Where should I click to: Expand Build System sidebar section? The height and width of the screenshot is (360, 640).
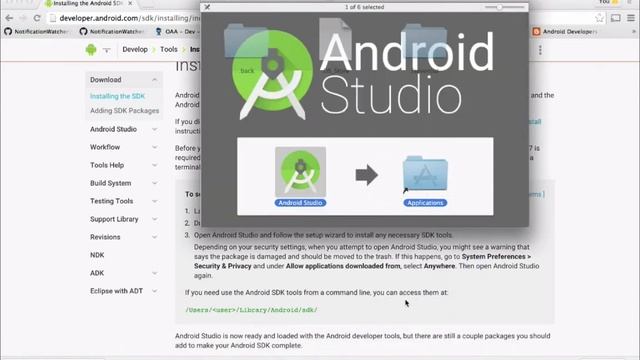(155, 183)
